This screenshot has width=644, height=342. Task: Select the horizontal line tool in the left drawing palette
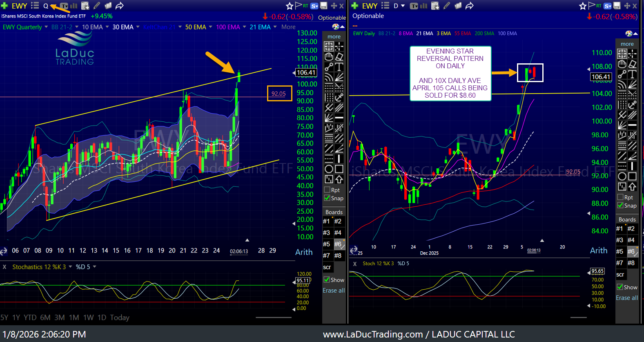click(x=339, y=118)
